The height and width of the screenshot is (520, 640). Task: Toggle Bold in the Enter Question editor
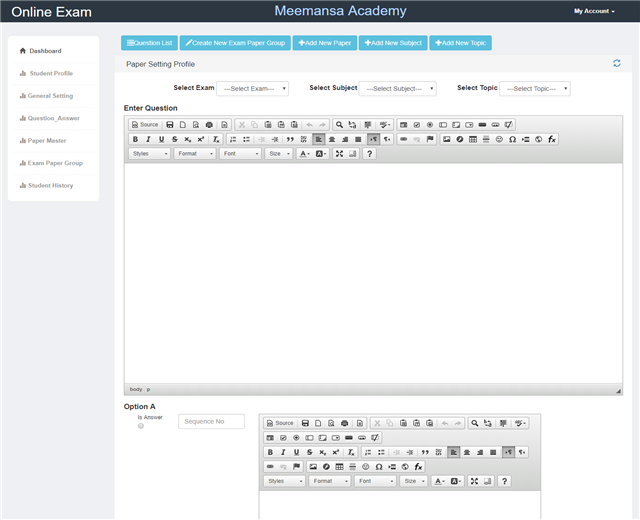pyautogui.click(x=136, y=139)
